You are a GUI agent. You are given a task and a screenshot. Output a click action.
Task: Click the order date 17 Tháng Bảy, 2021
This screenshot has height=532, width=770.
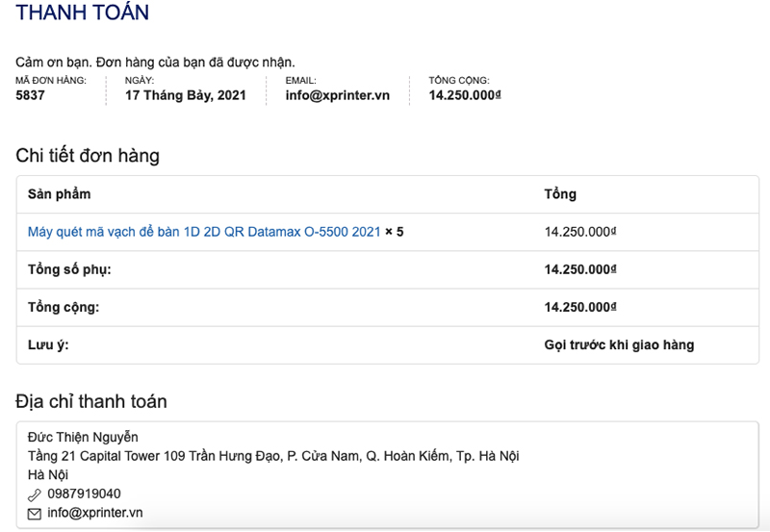[x=185, y=95]
